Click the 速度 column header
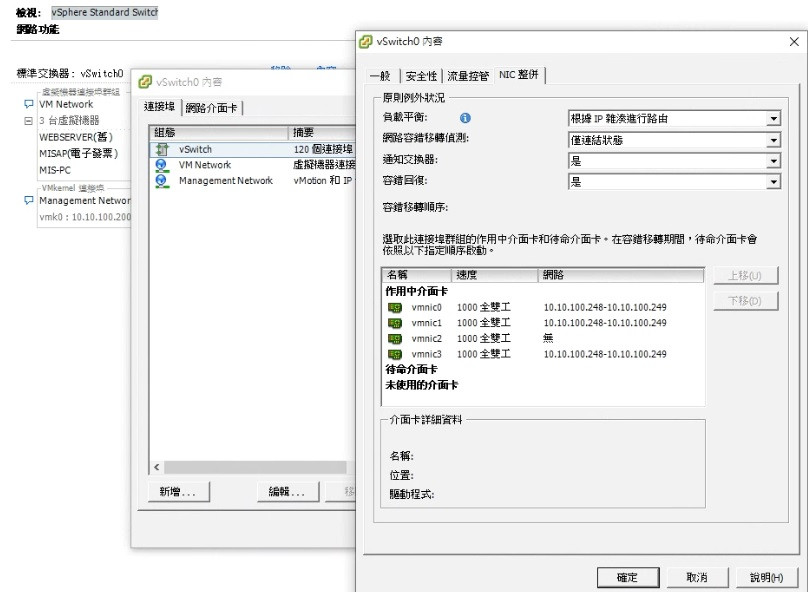Image resolution: width=808 pixels, height=593 pixels. point(495,275)
